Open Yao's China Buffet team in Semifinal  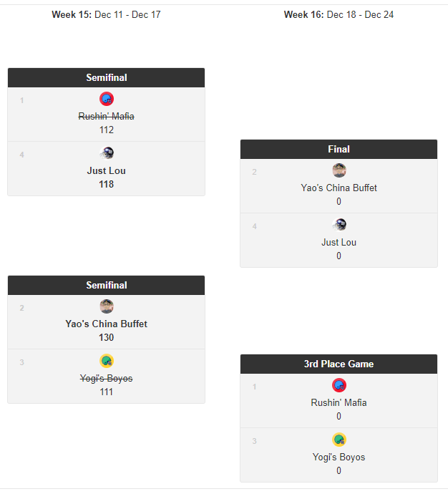tap(107, 324)
